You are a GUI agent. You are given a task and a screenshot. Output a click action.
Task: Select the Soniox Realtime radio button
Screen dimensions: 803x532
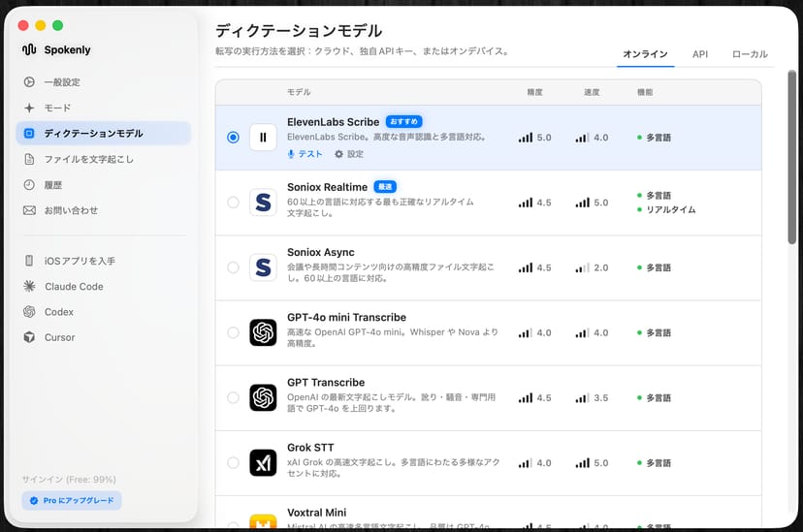click(x=233, y=203)
